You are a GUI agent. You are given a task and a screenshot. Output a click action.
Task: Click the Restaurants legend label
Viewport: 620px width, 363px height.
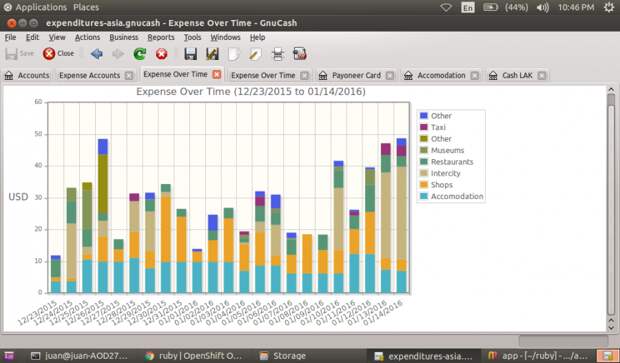pos(452,162)
